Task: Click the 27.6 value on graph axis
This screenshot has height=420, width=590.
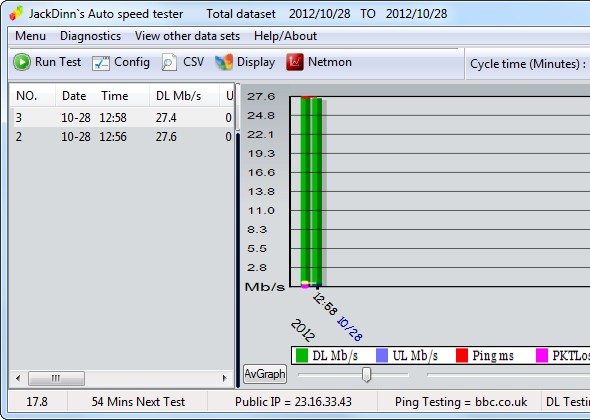Action: 261,96
